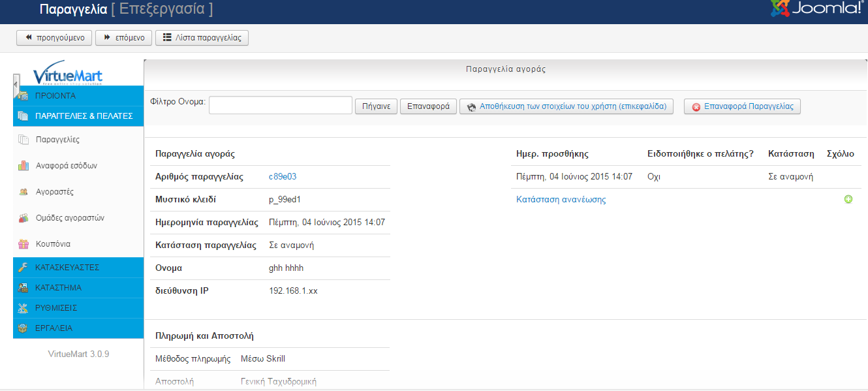Expand ΠΑΡΑΓΓΕΛΙΕΣ & ΠΕΛΑΤΕΣ menu section
The image size is (868, 391).
point(78,116)
